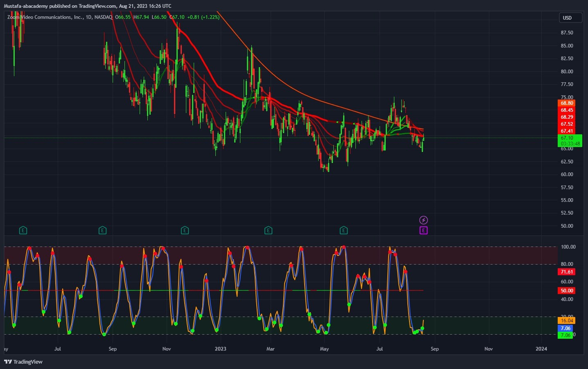Viewport: 588px width, 369px height.
Task: Click the leftmost earnings E marker
Action: coord(23,231)
